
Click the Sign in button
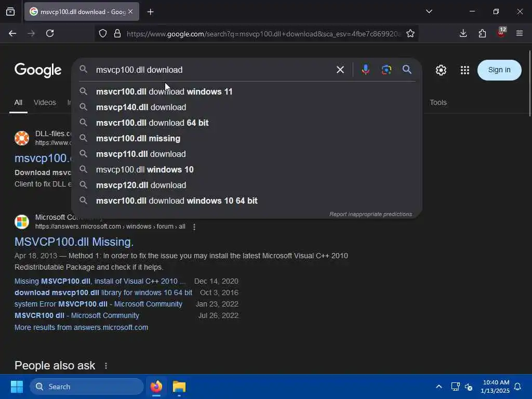click(499, 70)
